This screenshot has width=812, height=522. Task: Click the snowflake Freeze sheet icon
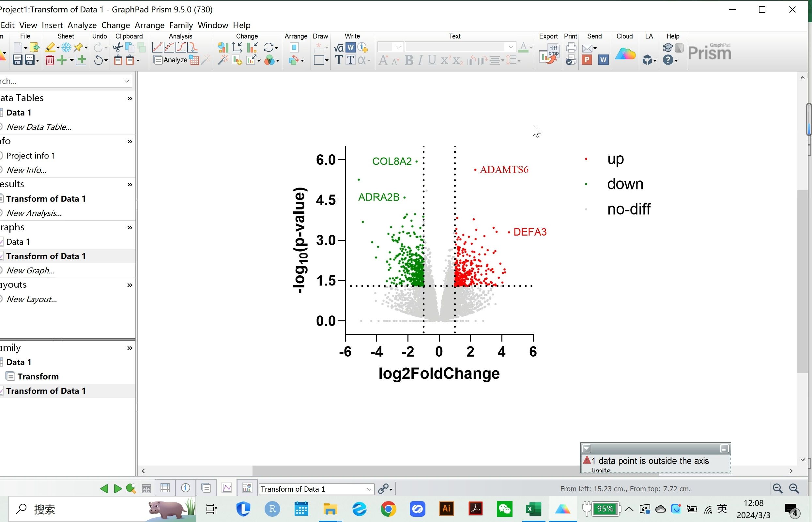tap(66, 47)
